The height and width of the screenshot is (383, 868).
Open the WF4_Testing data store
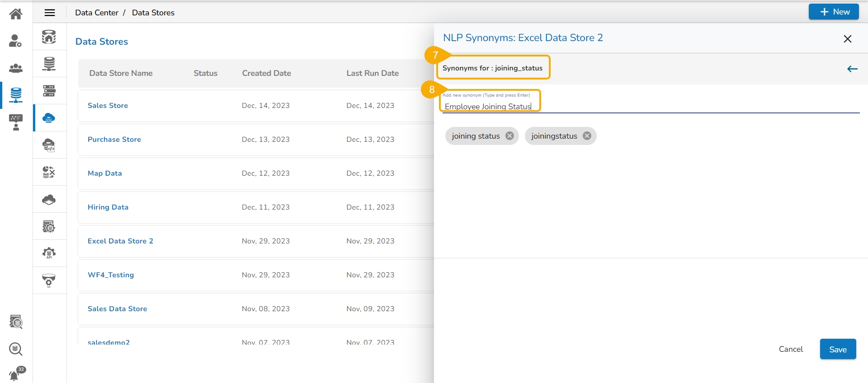pos(111,275)
